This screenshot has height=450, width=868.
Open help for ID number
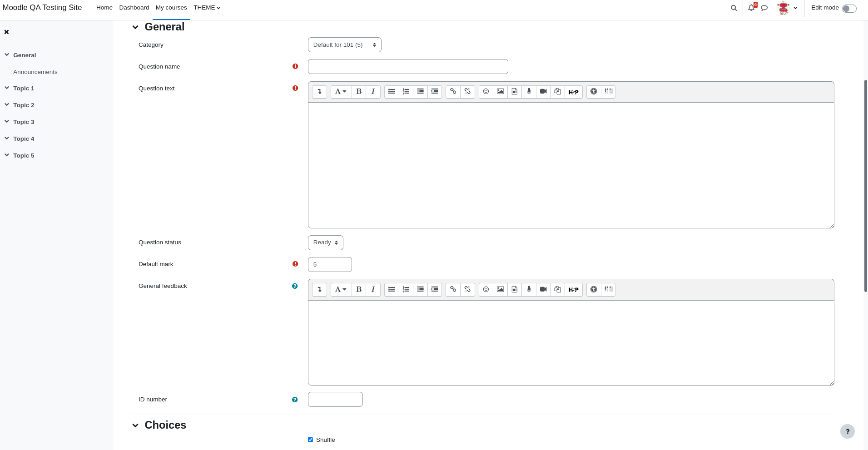click(x=295, y=400)
